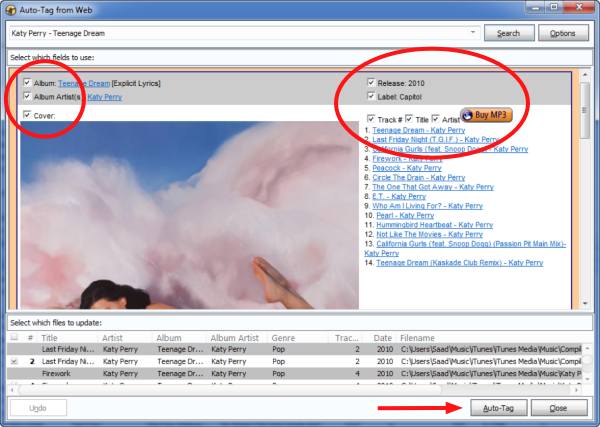Toggle the Track # checkbox
Screen dimensions: 600x427
371,118
